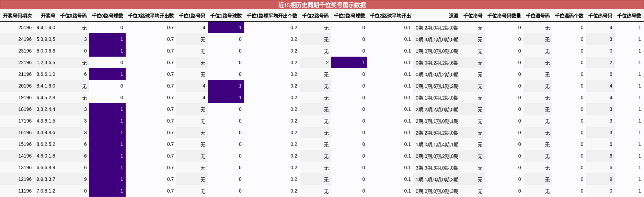Click the 千位0路号球数 column header

107,16
